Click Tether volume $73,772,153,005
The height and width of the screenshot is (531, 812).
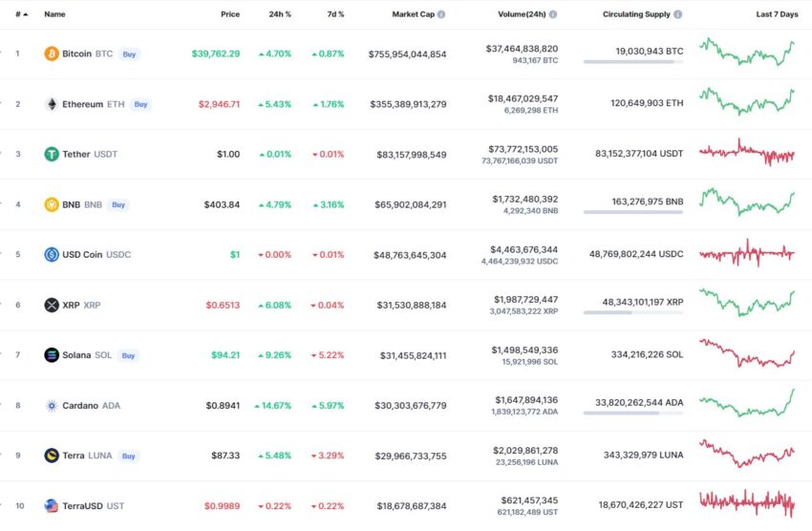(x=524, y=149)
